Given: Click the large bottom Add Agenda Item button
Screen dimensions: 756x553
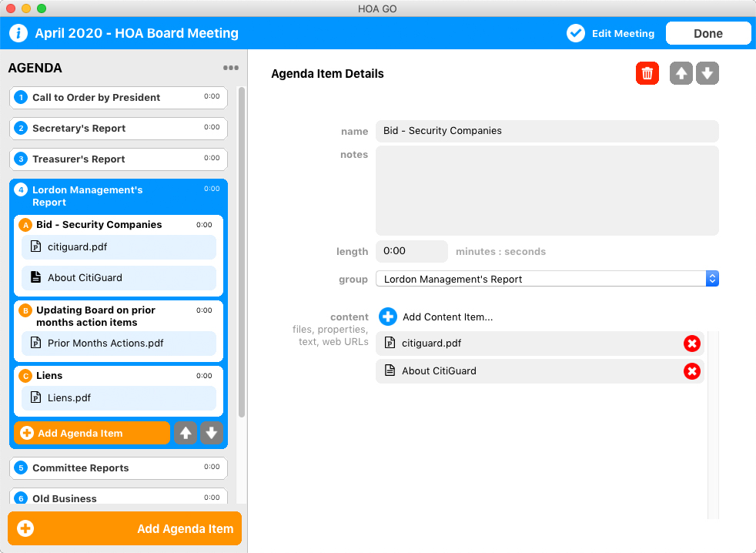Looking at the screenshot, I should coord(125,528).
